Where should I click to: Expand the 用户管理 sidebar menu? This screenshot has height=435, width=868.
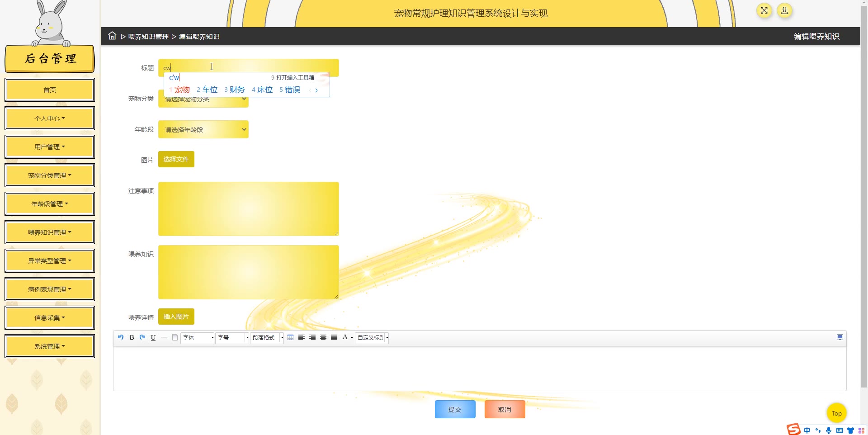pos(50,147)
